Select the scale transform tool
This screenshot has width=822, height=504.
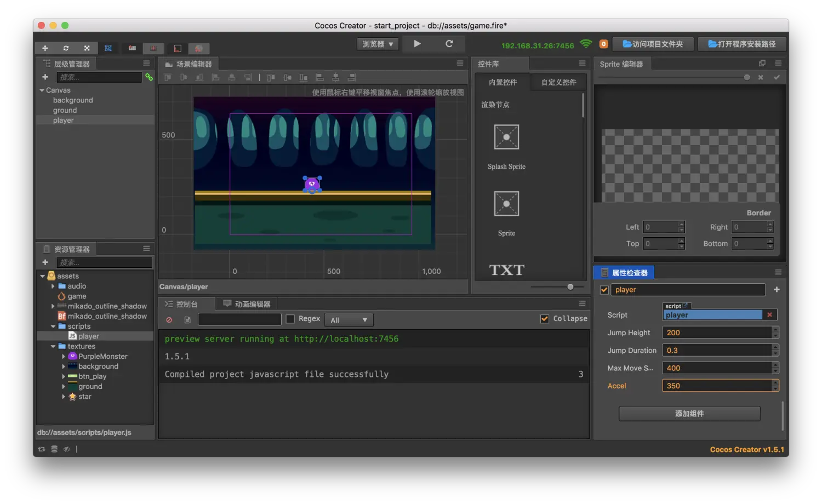(87, 48)
